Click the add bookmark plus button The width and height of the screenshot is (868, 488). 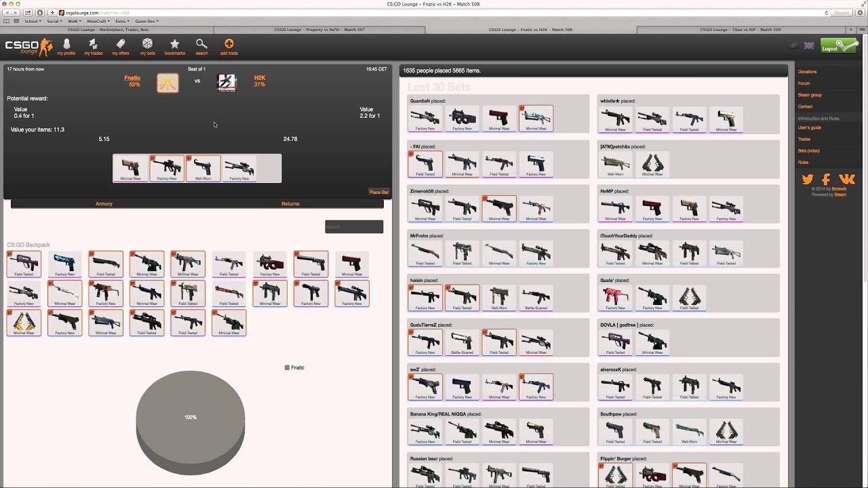click(x=52, y=13)
